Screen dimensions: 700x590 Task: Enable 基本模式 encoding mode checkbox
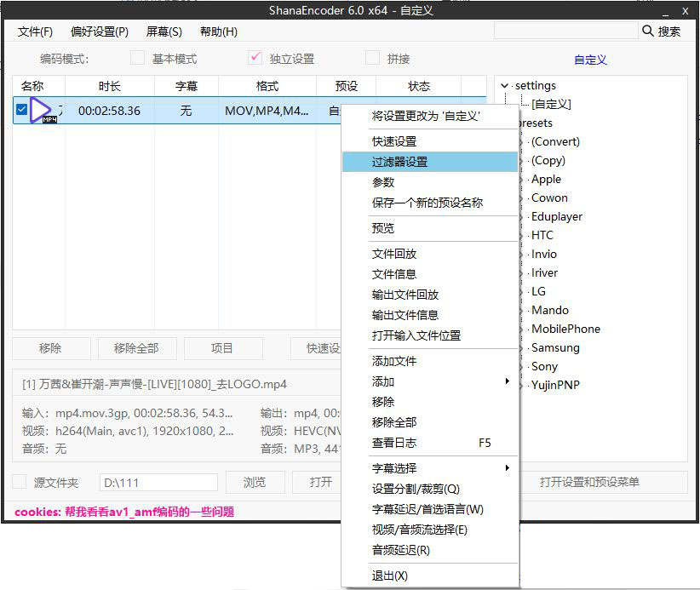tap(137, 58)
